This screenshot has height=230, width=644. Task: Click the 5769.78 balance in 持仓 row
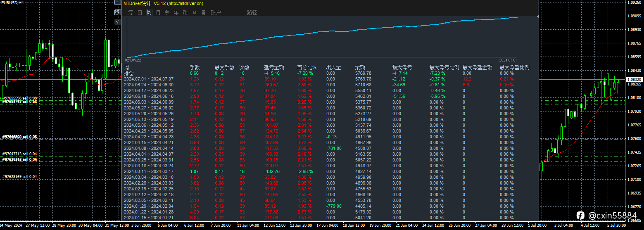tap(363, 73)
